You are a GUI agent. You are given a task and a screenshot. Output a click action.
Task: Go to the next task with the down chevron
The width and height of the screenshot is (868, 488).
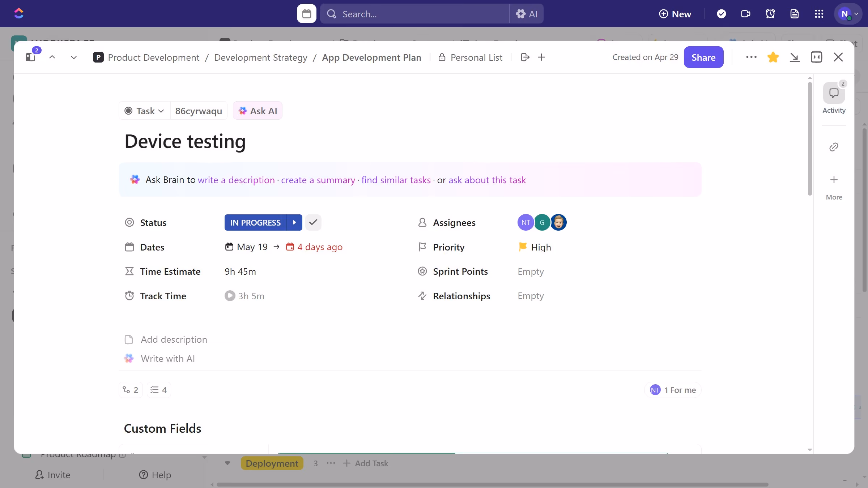pos(74,57)
